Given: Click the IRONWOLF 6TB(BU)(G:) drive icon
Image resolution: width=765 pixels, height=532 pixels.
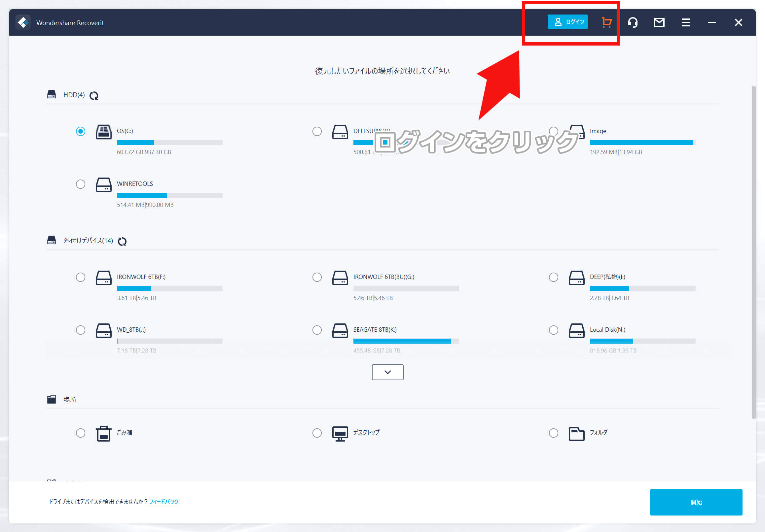Looking at the screenshot, I should pos(340,278).
